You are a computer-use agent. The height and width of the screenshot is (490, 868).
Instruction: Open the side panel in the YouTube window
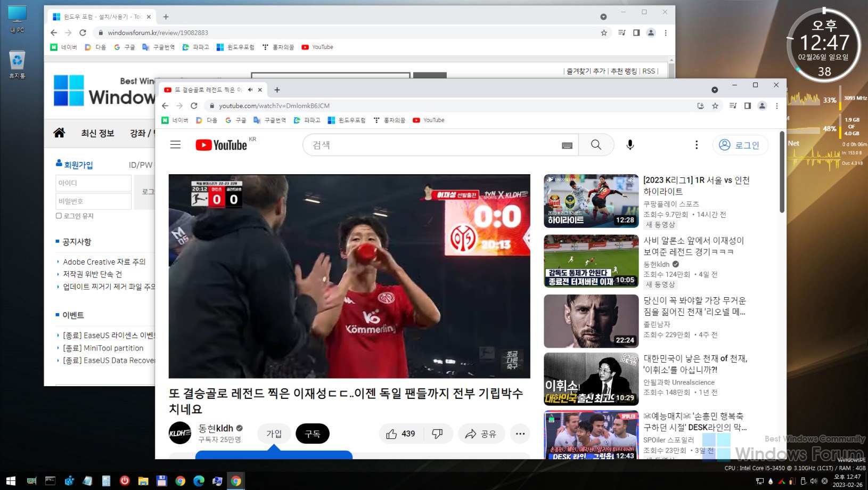pos(748,105)
